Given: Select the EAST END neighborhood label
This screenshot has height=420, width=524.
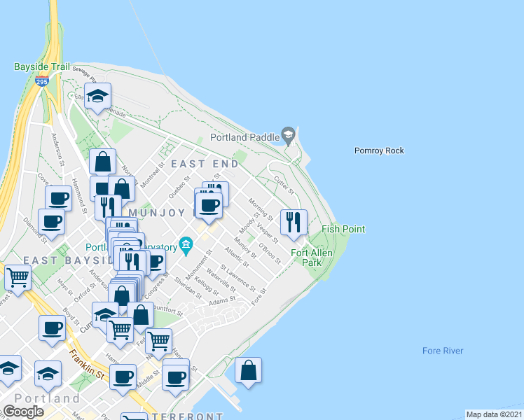Looking at the screenshot, I should 205,164.
